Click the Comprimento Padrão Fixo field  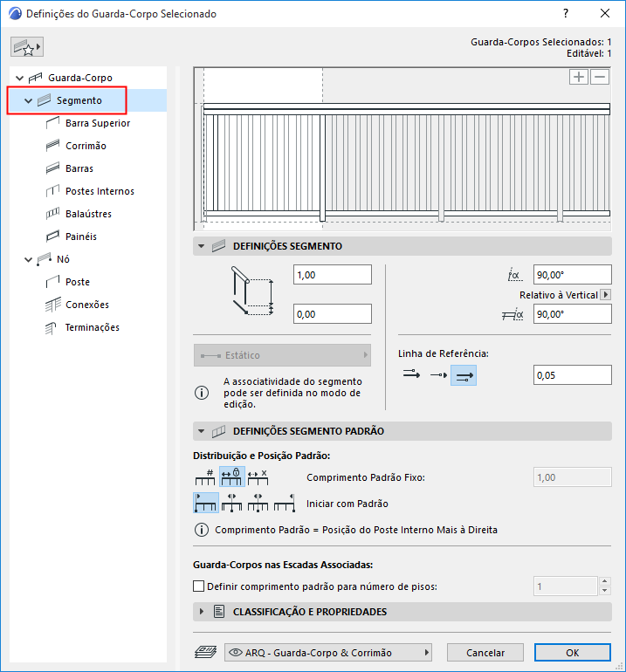tap(573, 477)
